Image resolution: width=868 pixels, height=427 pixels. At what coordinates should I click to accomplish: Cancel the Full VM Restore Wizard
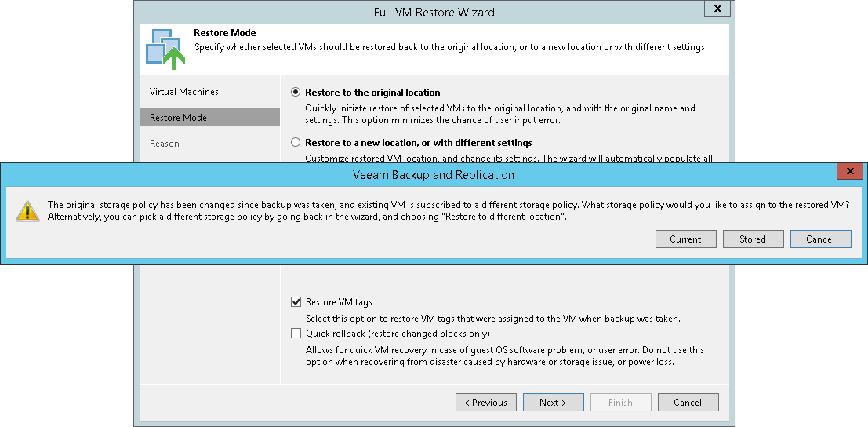click(688, 403)
